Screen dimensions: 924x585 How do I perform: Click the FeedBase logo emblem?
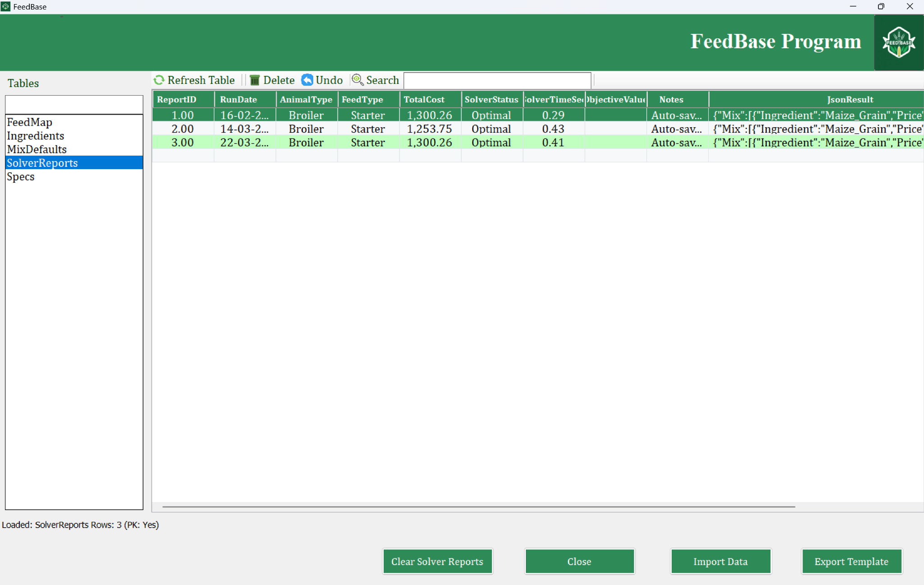point(898,42)
